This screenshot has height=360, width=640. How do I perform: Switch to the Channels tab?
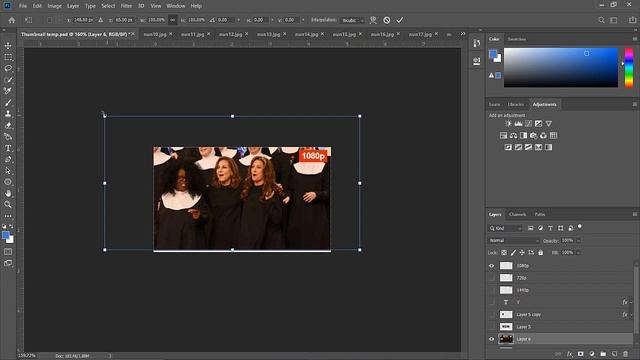[518, 214]
